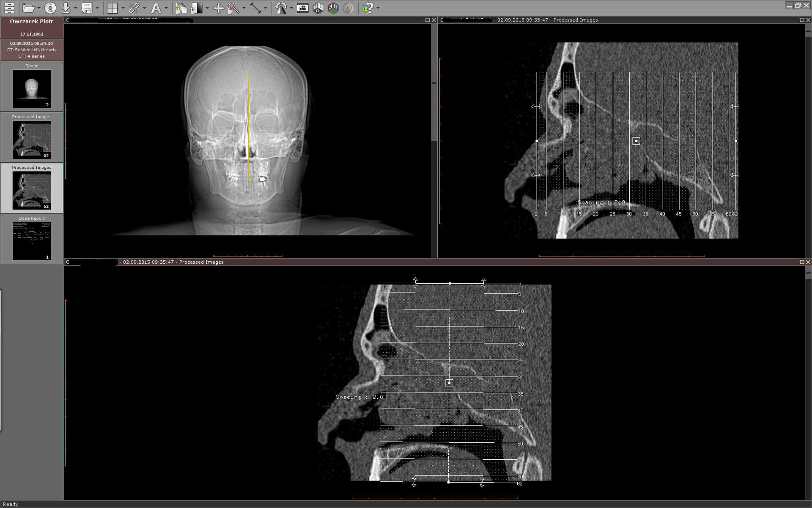Click the CD/DVD import icon

pos(50,8)
